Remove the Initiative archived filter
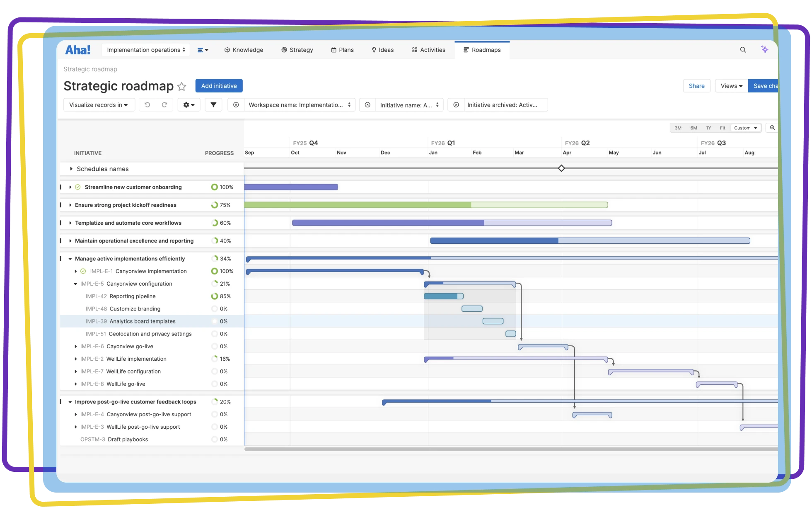 pyautogui.click(x=456, y=105)
